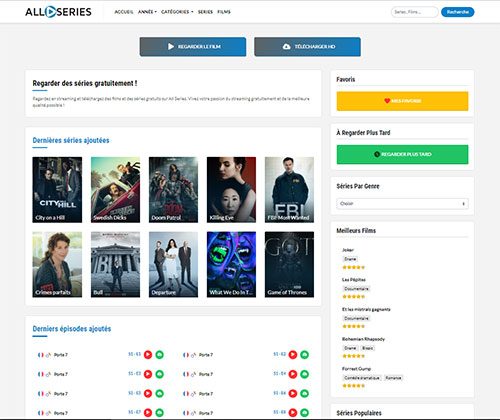
Task: Click the clock icon in Regarder Plus Tard
Action: tap(377, 154)
